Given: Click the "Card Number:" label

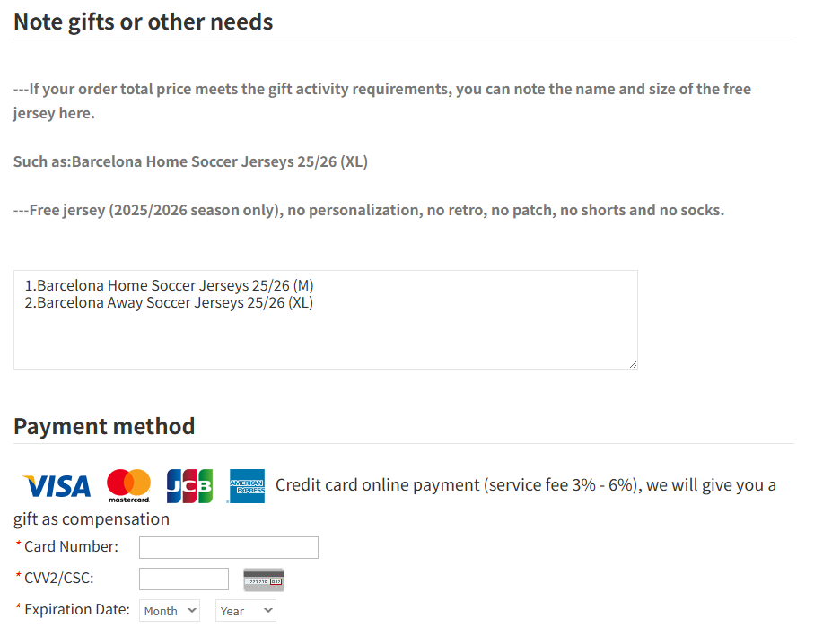Looking at the screenshot, I should 71,546.
